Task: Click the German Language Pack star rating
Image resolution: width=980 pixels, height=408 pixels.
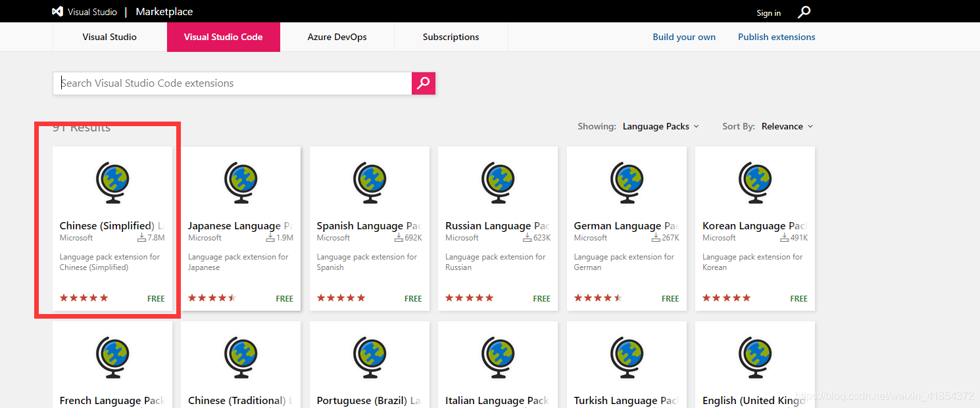Action: tap(598, 298)
